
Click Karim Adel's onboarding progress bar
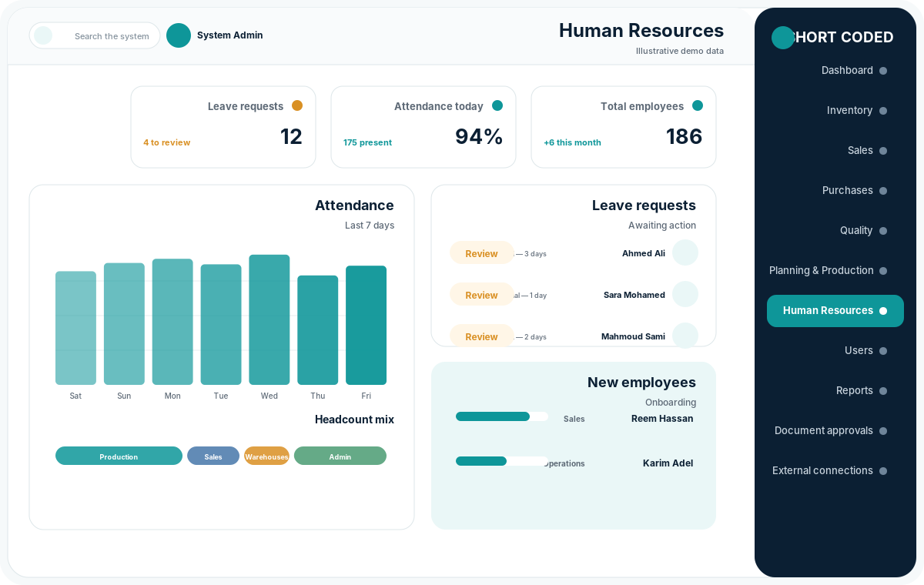502,461
